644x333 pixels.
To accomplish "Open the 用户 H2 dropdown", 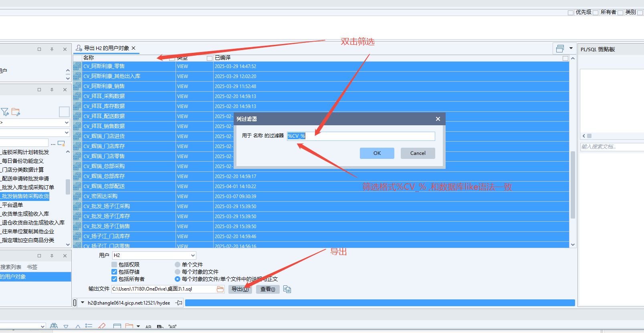I will [193, 255].
